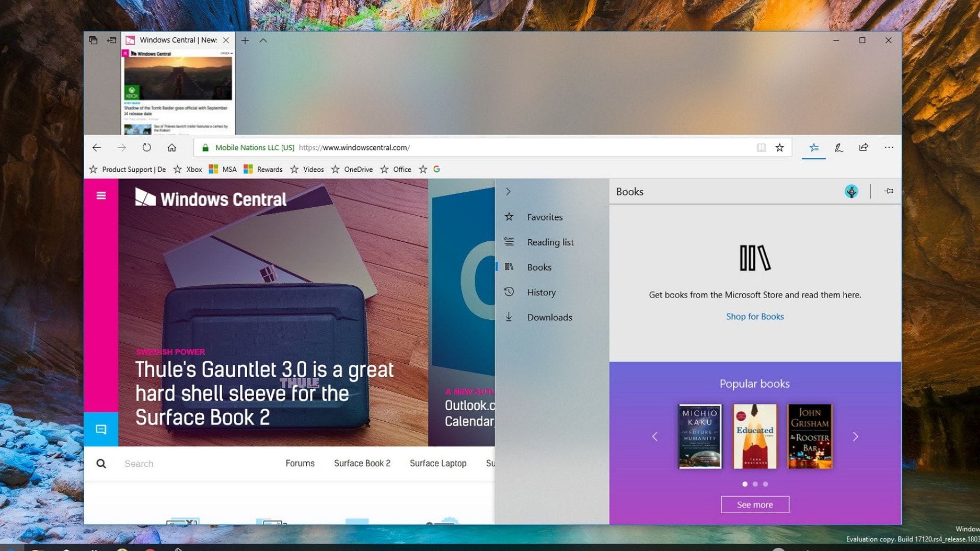Image resolution: width=980 pixels, height=551 pixels.
Task: Share this page icon
Action: coord(864,147)
